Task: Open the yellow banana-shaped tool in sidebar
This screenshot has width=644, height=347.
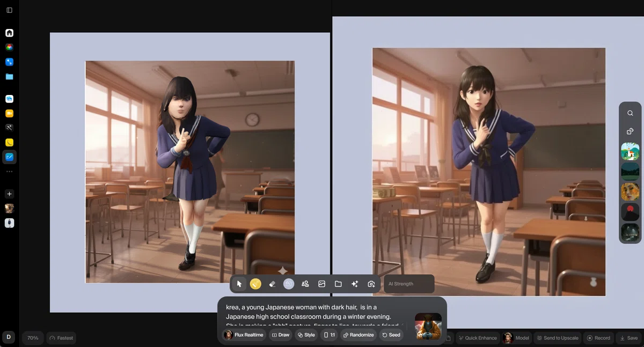Action: pos(9,142)
